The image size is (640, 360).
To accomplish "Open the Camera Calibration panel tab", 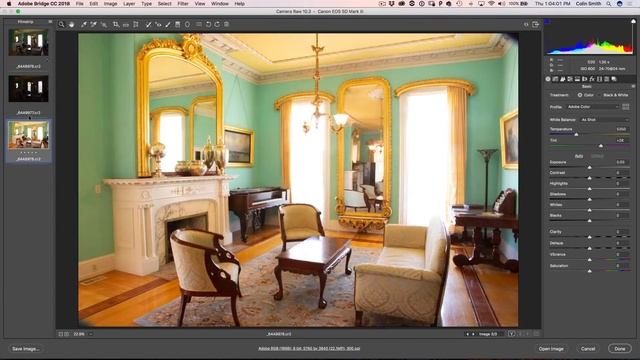I will (x=599, y=79).
